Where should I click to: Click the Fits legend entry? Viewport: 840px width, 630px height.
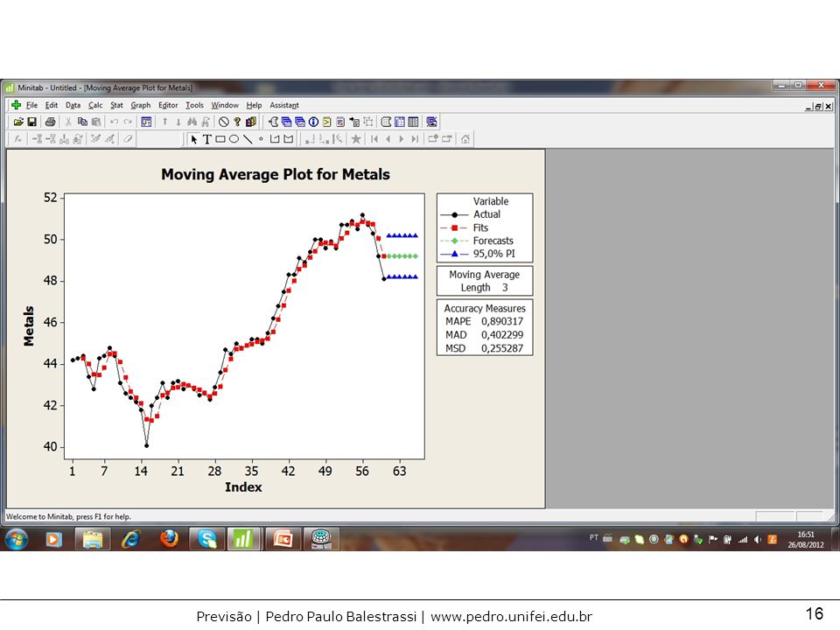coord(480,227)
